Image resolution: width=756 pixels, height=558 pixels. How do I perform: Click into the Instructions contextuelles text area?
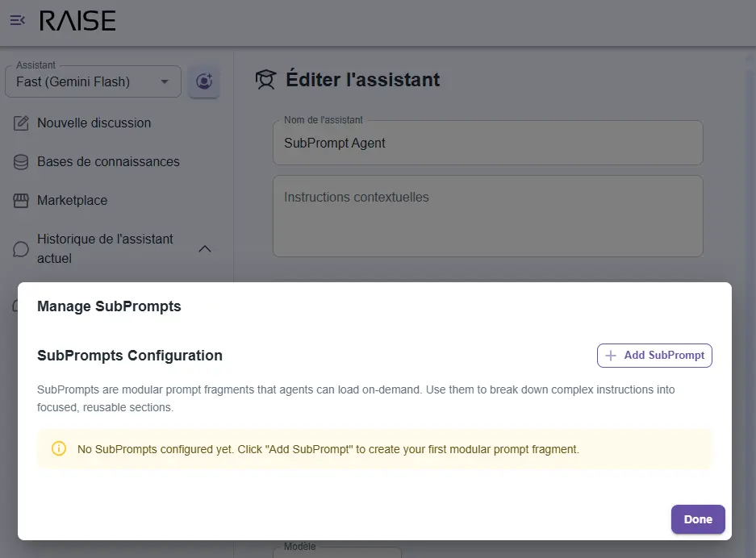487,216
